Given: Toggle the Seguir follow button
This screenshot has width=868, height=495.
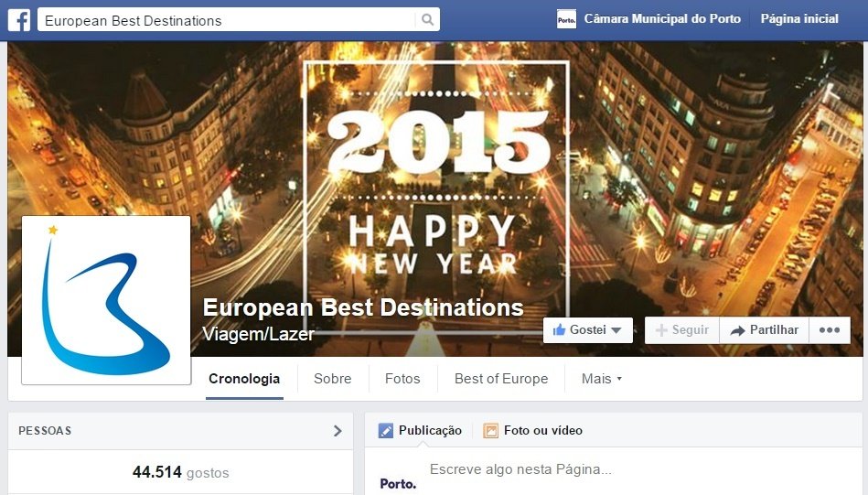Looking at the screenshot, I should [682, 330].
